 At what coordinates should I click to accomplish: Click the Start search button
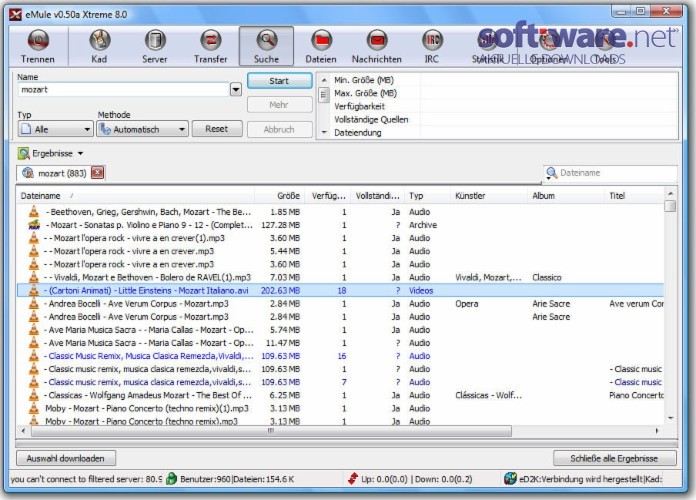279,81
